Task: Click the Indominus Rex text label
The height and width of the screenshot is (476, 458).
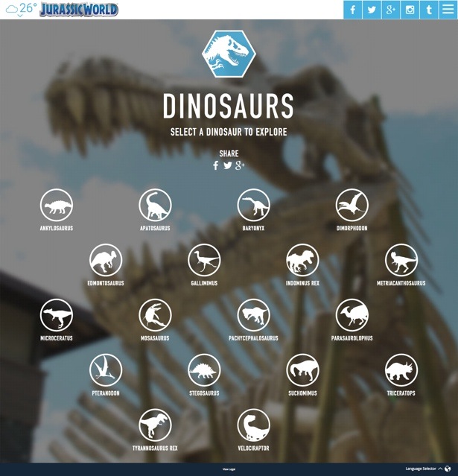Action: tap(302, 283)
